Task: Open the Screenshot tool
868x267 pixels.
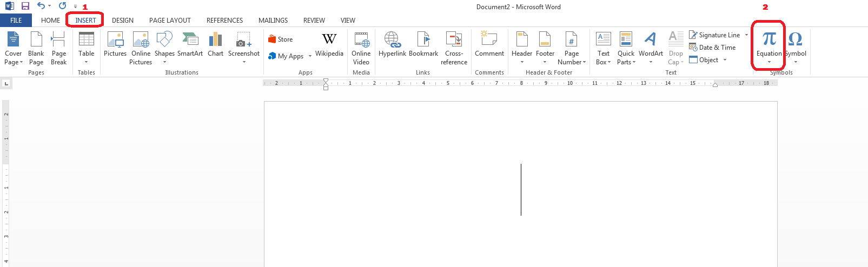Action: (243, 48)
